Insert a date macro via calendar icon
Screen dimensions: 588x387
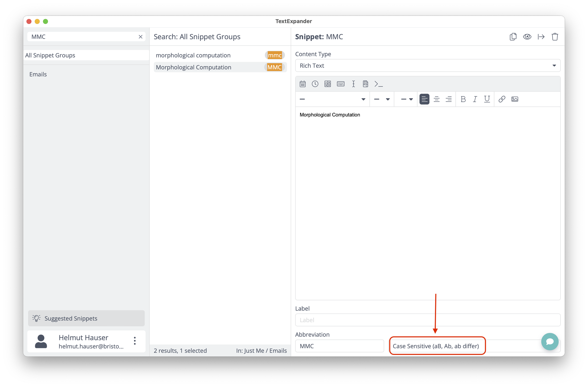tap(303, 84)
